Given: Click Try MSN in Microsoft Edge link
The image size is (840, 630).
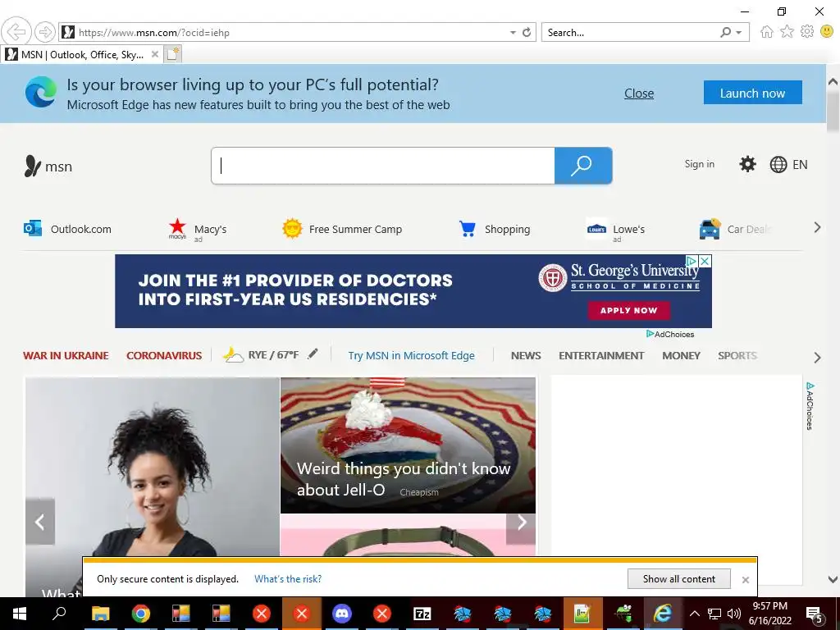Looking at the screenshot, I should point(412,355).
